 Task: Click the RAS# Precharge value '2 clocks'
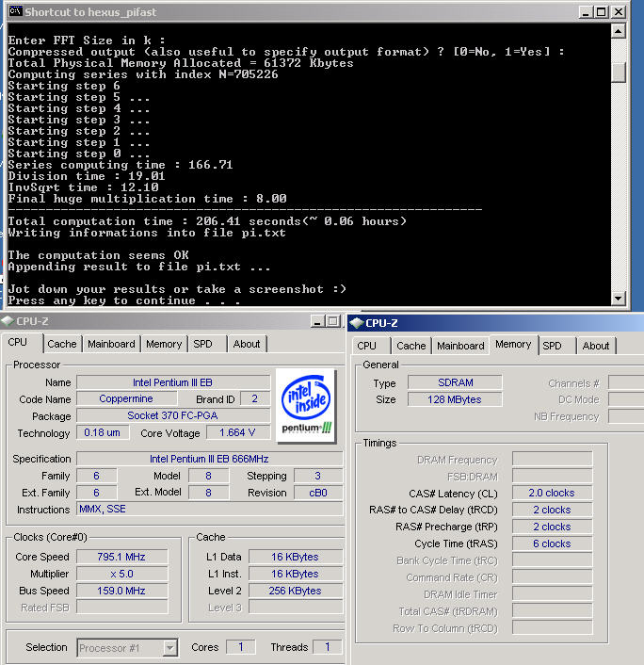(x=552, y=527)
